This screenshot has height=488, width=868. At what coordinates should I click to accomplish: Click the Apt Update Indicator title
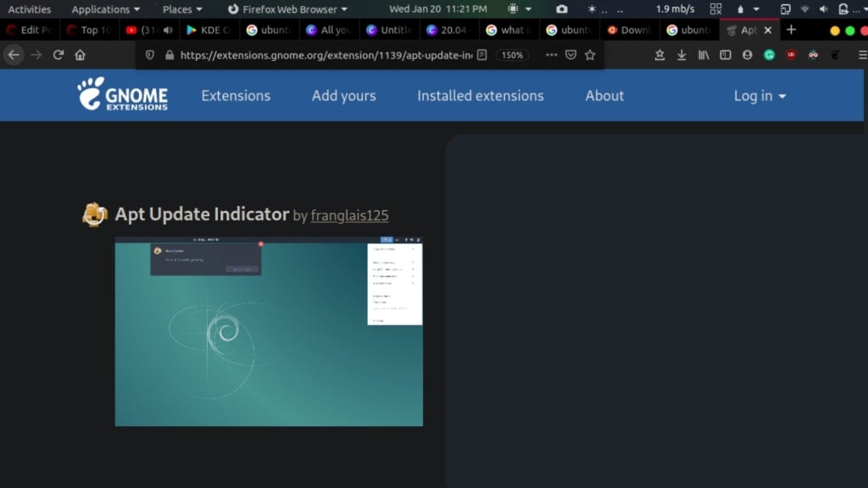coord(202,214)
